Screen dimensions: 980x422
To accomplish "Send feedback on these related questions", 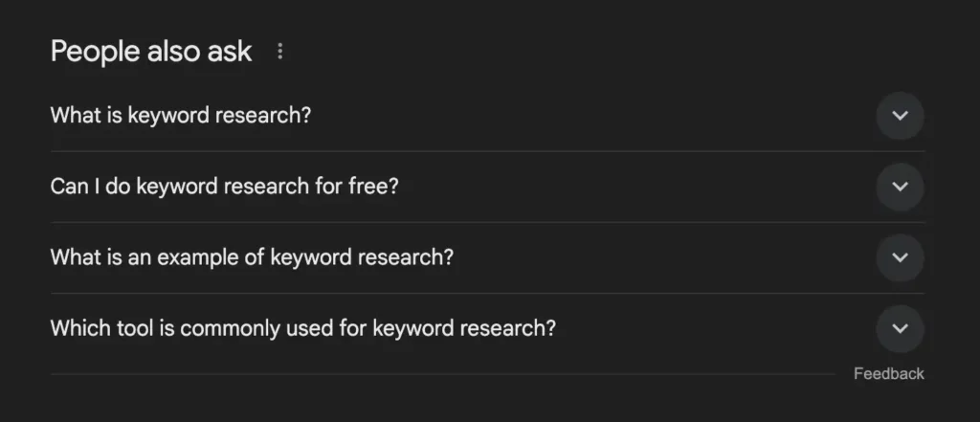I will (888, 374).
